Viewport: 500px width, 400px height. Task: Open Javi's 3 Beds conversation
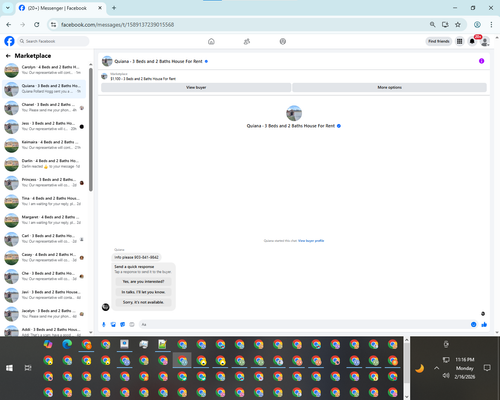point(44,295)
